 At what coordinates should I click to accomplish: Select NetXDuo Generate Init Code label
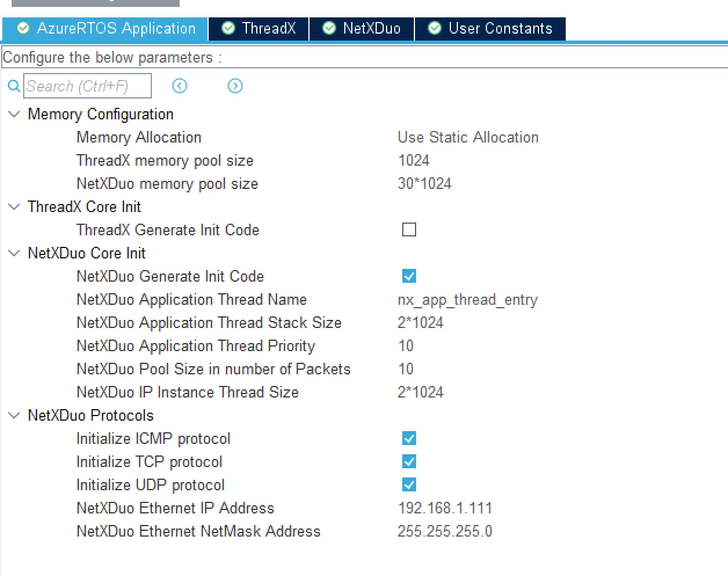[170, 276]
